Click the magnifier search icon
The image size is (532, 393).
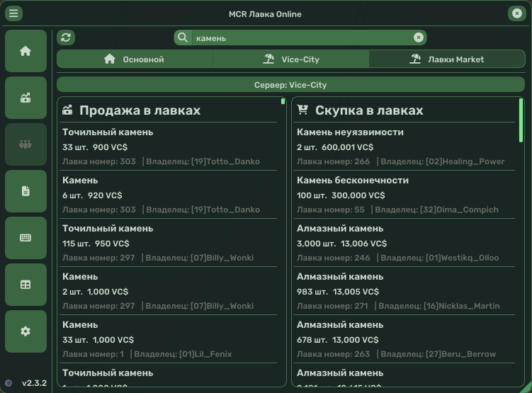coord(183,38)
